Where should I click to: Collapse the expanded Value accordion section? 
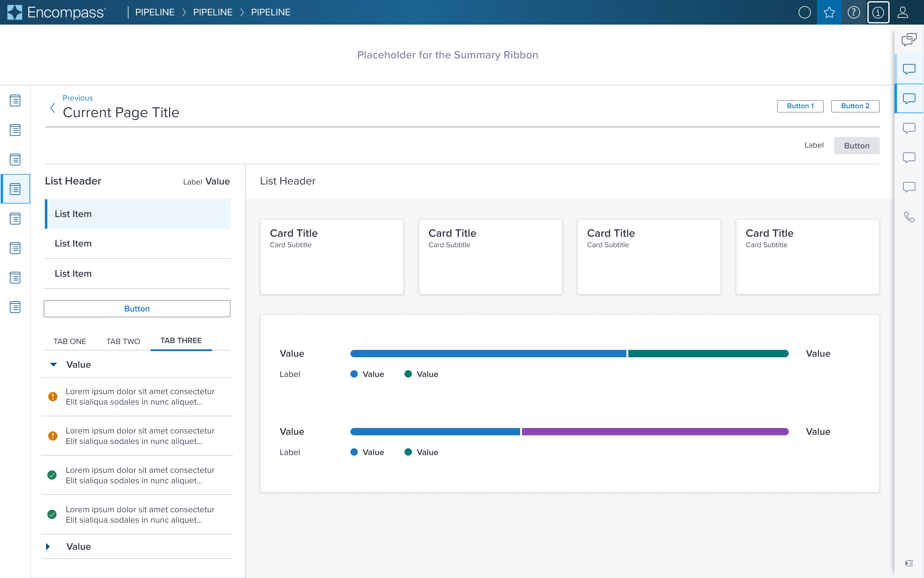tap(53, 364)
